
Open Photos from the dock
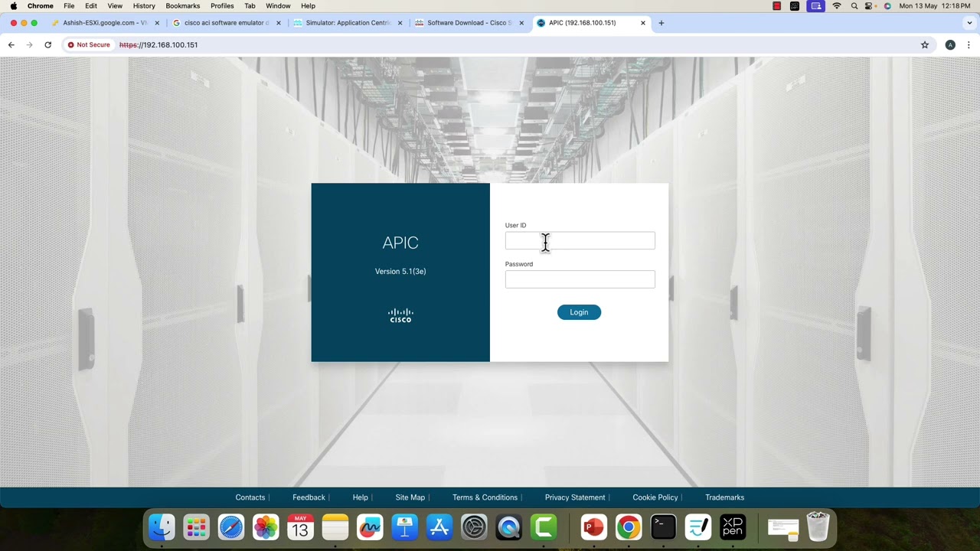tap(266, 527)
